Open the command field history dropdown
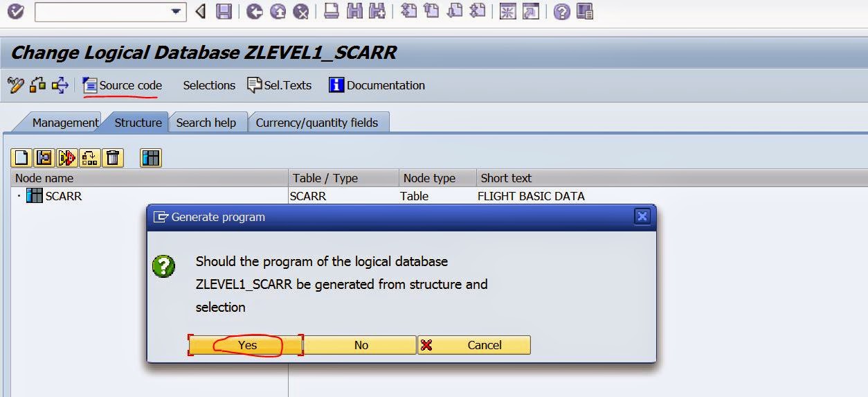The image size is (868, 397). (177, 12)
